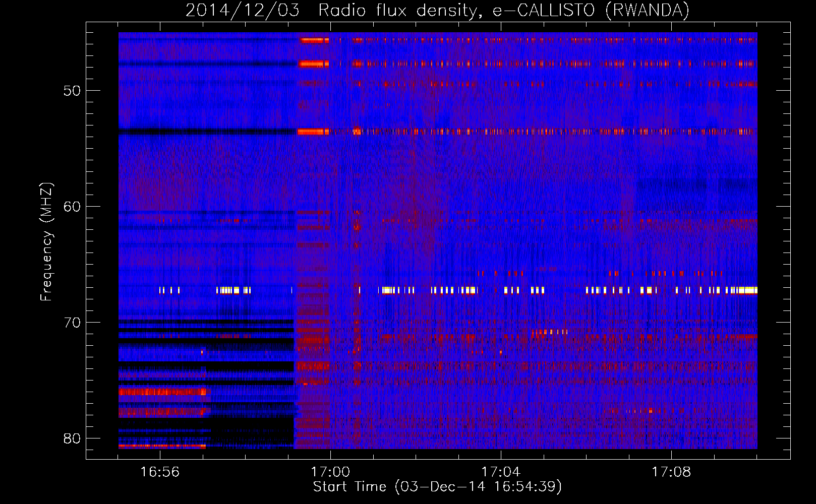The height and width of the screenshot is (504, 816).
Task: Click the 'Start Time (03-Dec-14 16:54:39)' label
Action: [437, 487]
